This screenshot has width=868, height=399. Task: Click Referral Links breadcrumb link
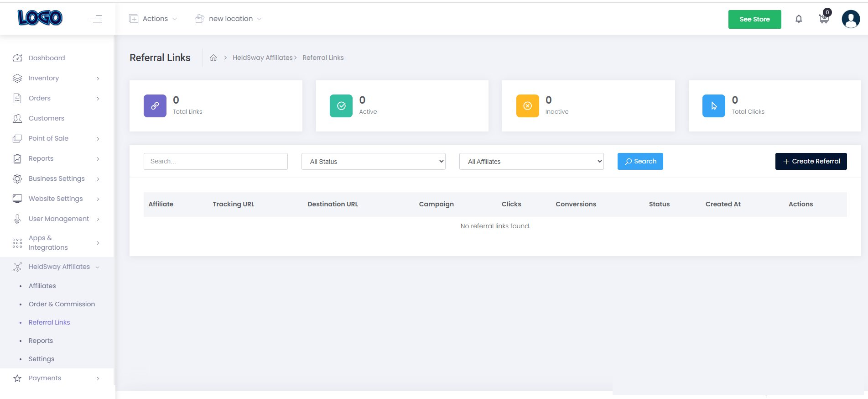coord(323,58)
